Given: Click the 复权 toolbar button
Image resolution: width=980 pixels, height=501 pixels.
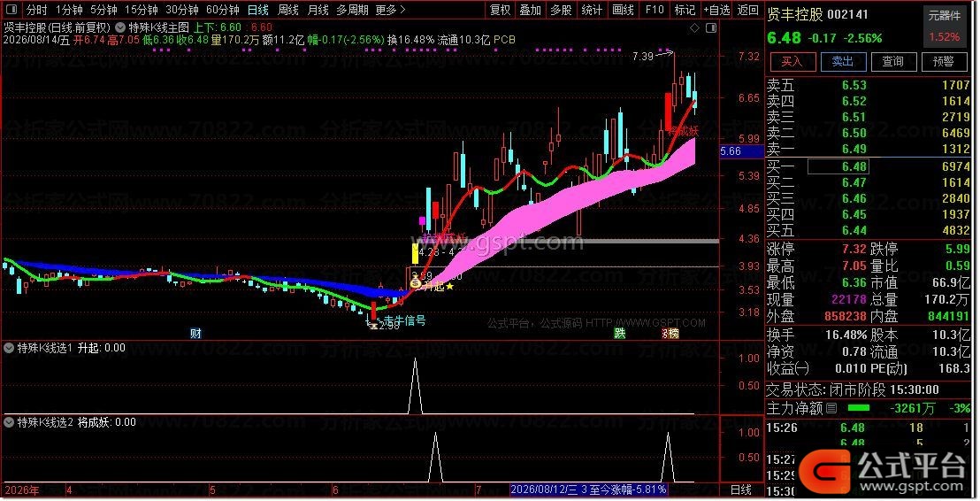Looking at the screenshot, I should (501, 10).
